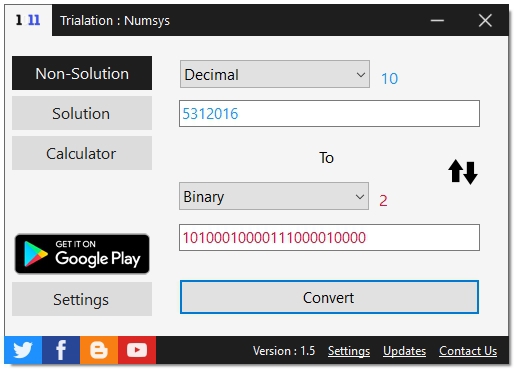517x370 pixels.
Task: Click the 'To' label between the bases
Action: click(326, 158)
